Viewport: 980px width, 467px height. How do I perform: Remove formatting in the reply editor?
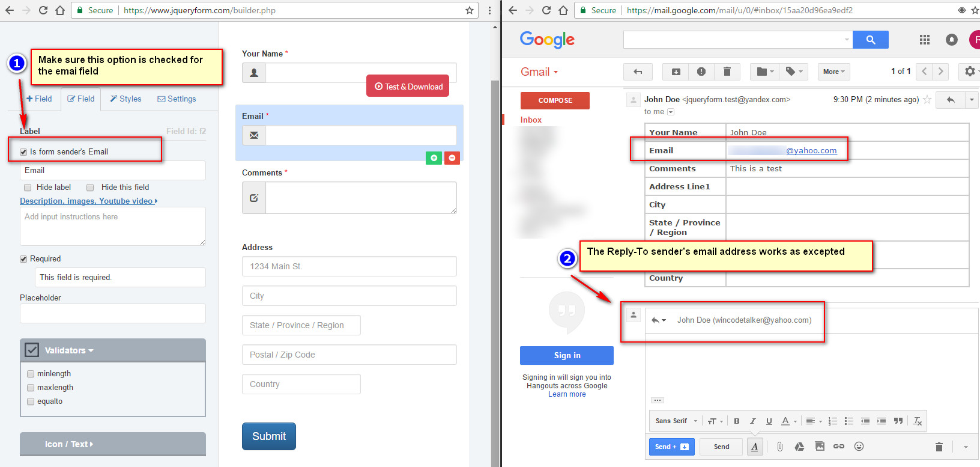(x=918, y=421)
